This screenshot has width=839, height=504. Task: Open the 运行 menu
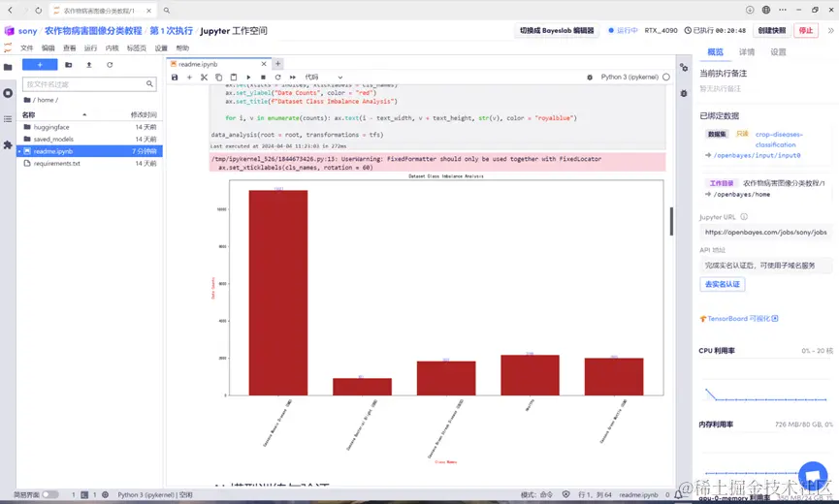click(90, 48)
